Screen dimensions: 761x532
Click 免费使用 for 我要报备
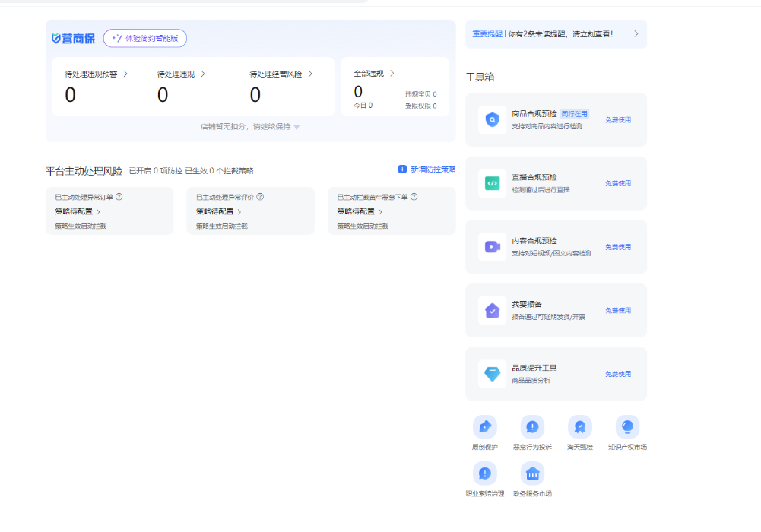point(617,310)
